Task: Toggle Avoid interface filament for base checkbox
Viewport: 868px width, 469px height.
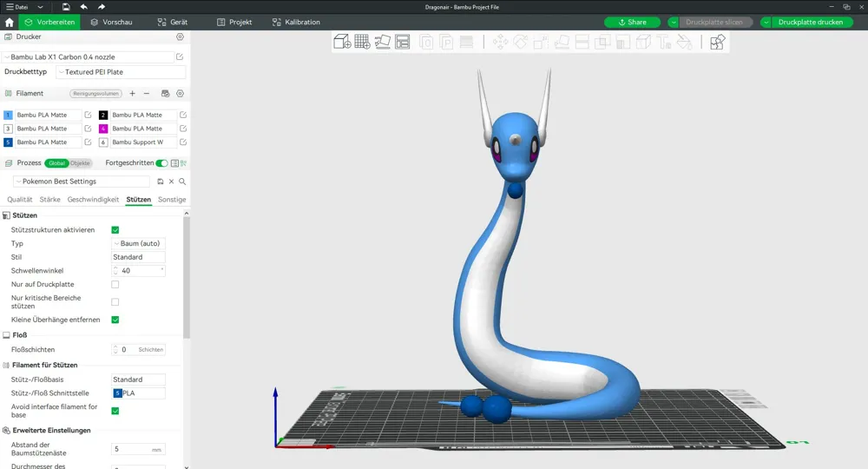Action: point(115,411)
